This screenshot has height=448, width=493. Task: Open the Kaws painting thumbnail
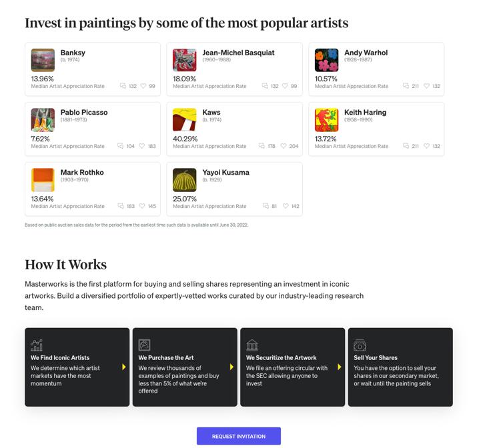coord(185,120)
